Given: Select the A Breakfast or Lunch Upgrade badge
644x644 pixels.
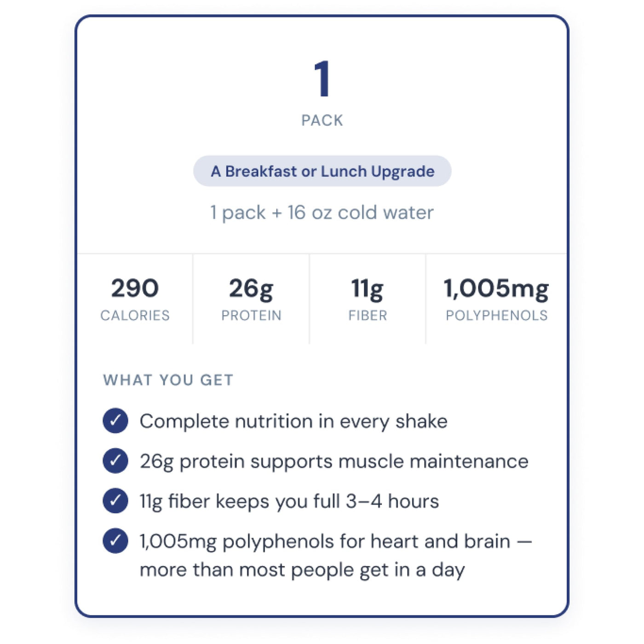Looking at the screenshot, I should point(322,171).
